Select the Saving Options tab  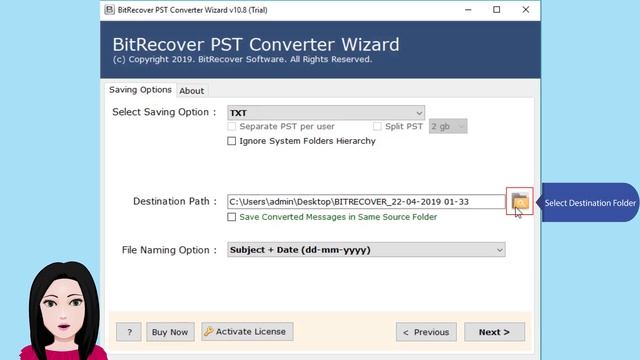(140, 90)
